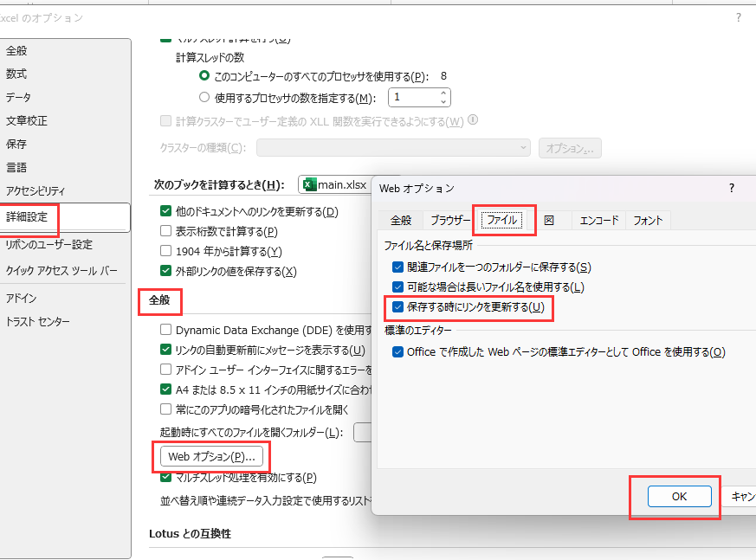Open the エンコード tab
The width and height of the screenshot is (756, 560).
(599, 220)
